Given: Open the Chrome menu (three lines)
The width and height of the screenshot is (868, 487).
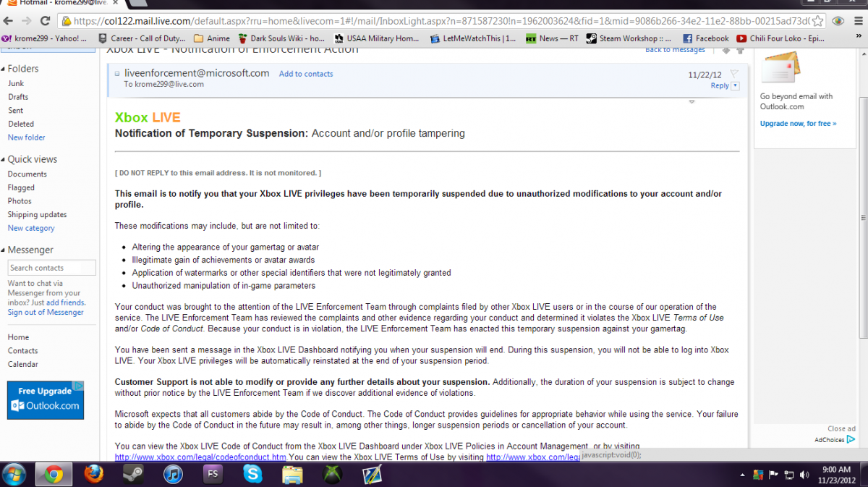Looking at the screenshot, I should point(857,21).
